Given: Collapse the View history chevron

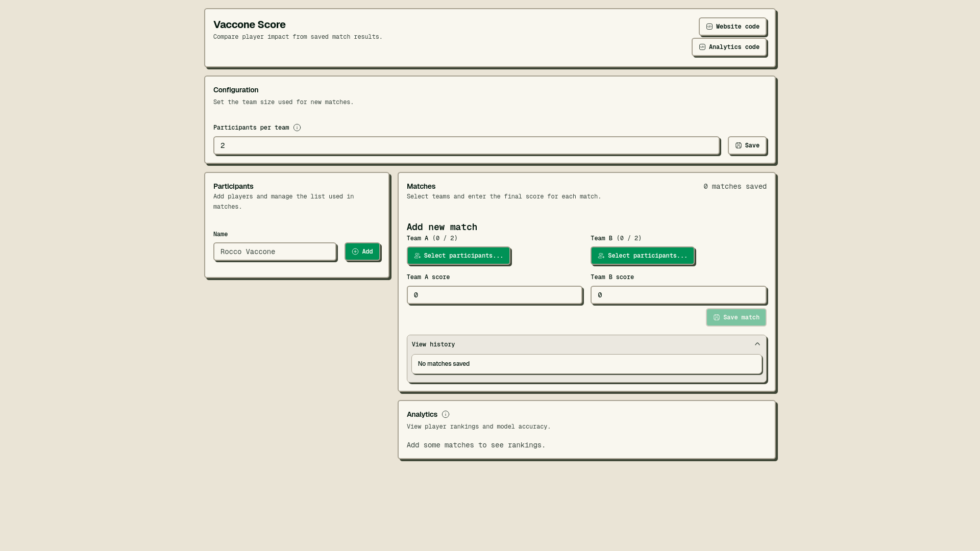Looking at the screenshot, I should click(757, 344).
